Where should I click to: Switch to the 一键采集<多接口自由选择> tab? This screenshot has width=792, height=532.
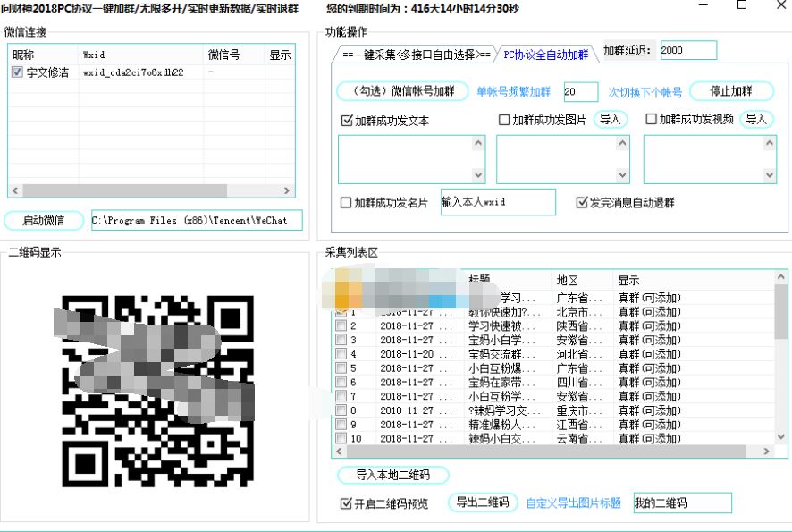point(416,55)
